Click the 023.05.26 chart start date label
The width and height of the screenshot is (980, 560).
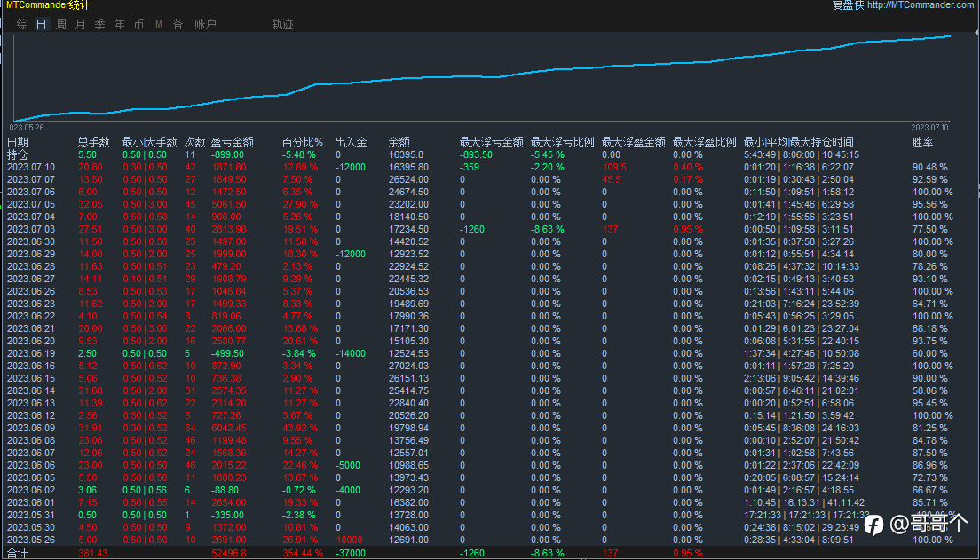click(x=27, y=128)
